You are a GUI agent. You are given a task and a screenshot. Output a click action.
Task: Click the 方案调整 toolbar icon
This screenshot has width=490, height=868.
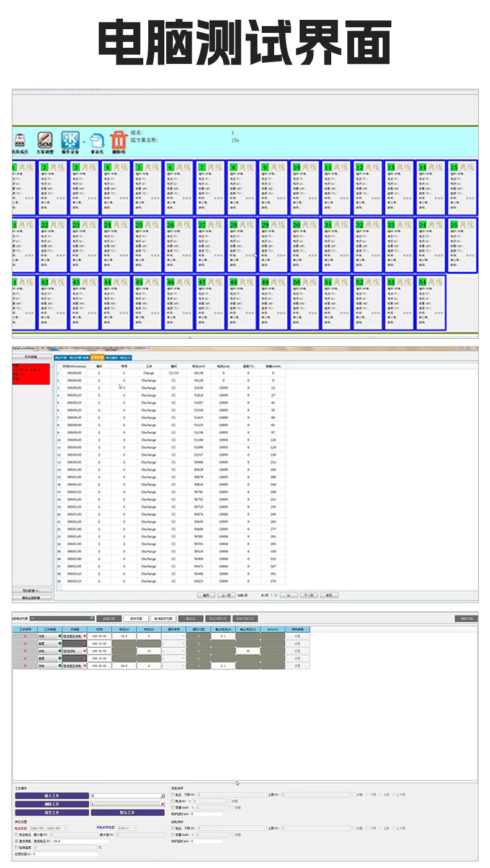(45, 141)
